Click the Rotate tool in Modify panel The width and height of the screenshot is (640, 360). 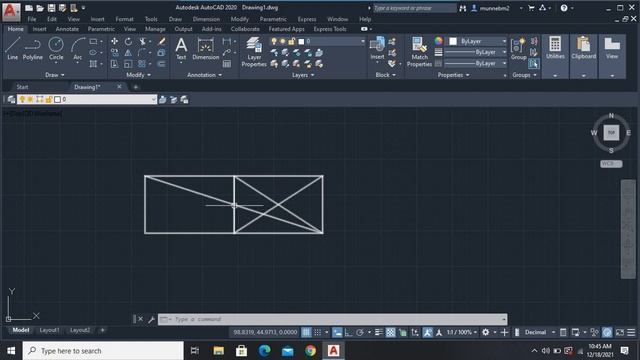tap(128, 41)
